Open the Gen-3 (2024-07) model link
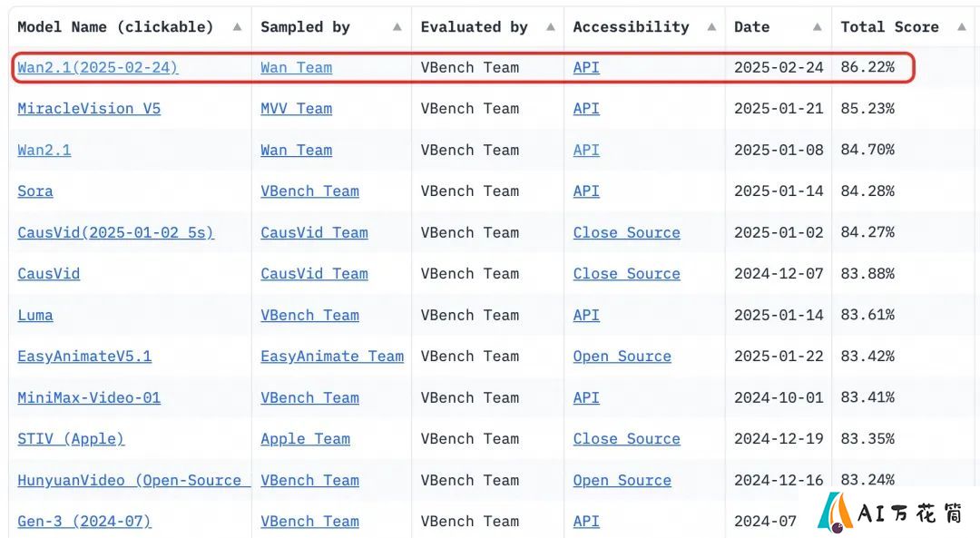The height and width of the screenshot is (538, 980). [x=84, y=521]
